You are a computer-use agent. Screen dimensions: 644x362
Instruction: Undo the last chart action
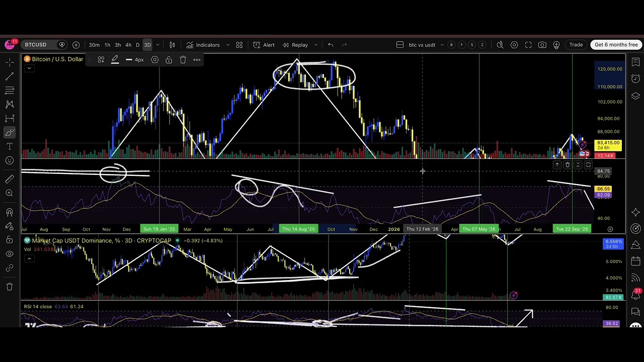click(x=331, y=45)
